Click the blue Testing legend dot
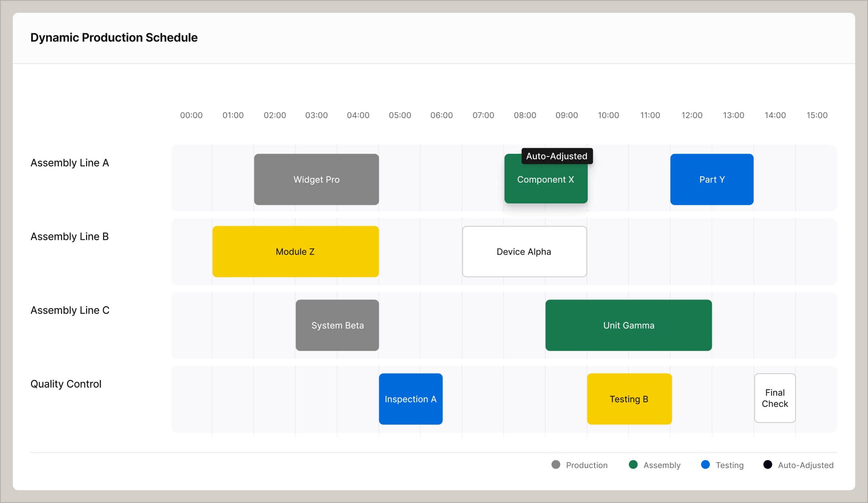This screenshot has width=868, height=503. point(705,465)
